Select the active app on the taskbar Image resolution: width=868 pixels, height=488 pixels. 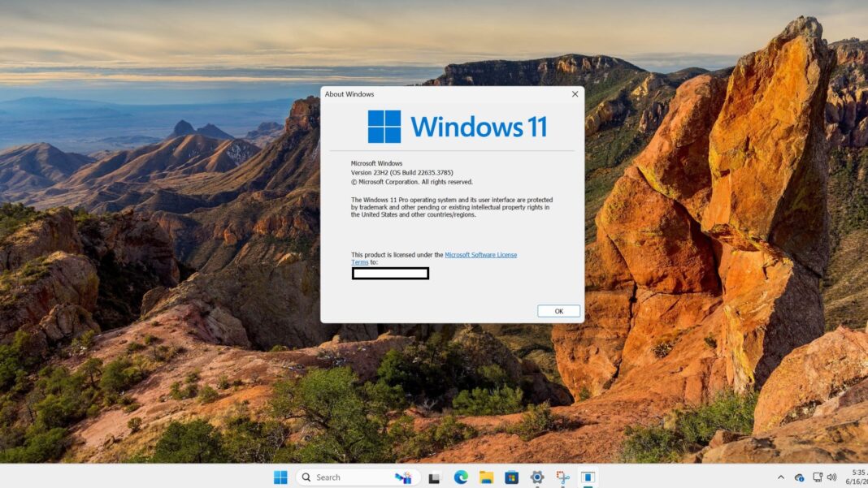[588, 477]
